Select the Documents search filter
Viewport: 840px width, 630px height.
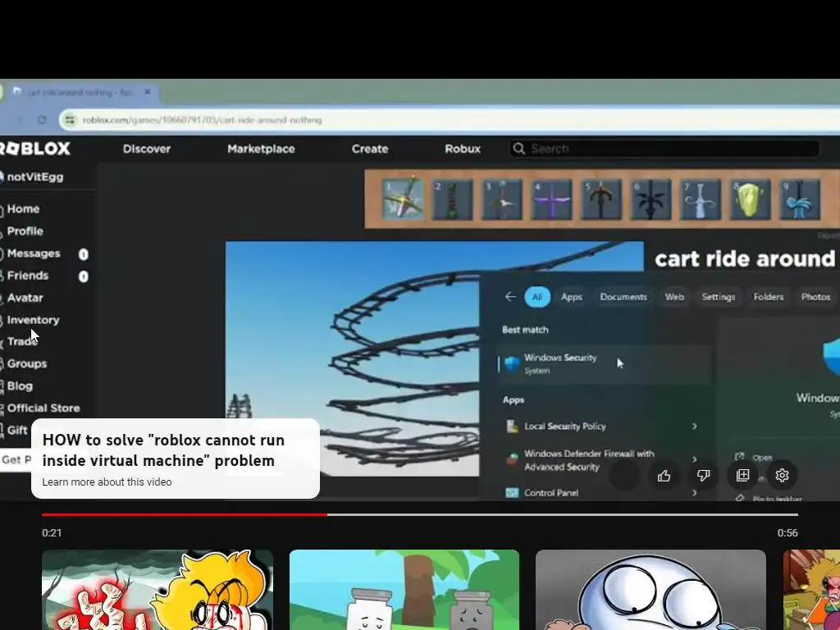tap(623, 297)
